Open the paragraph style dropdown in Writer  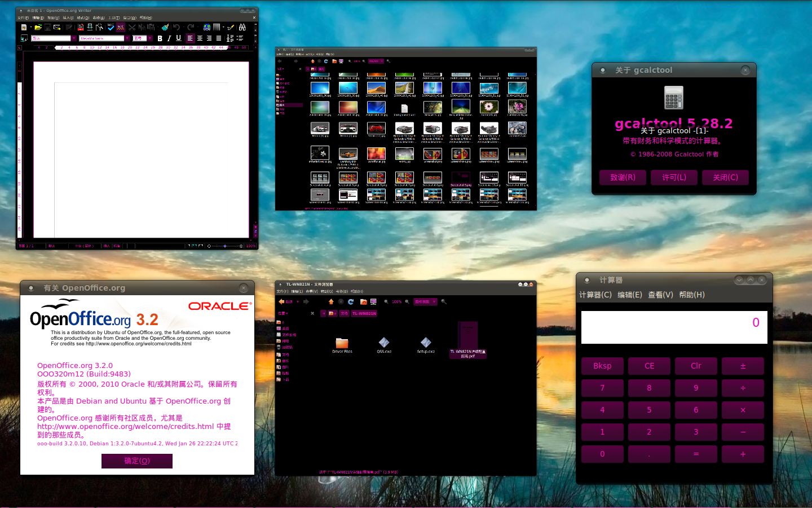pyautogui.click(x=74, y=38)
